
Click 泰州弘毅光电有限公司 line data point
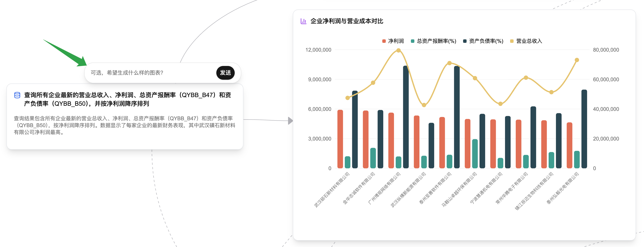[x=577, y=60]
